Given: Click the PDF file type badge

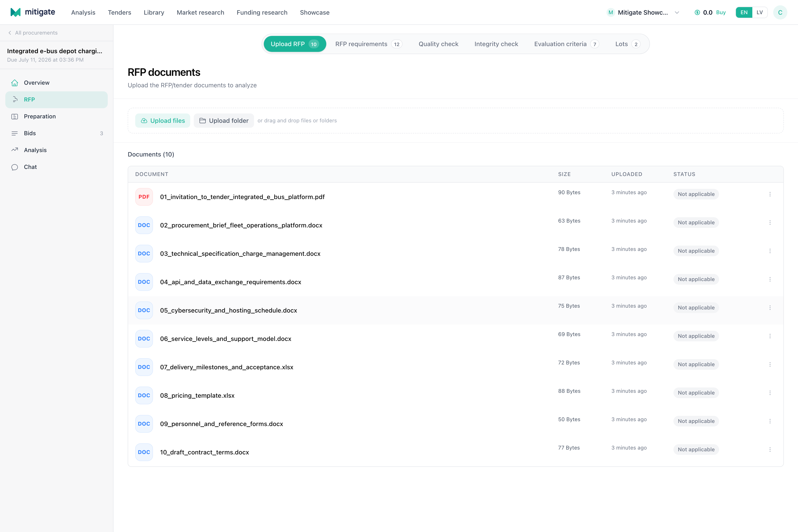Looking at the screenshot, I should [144, 197].
